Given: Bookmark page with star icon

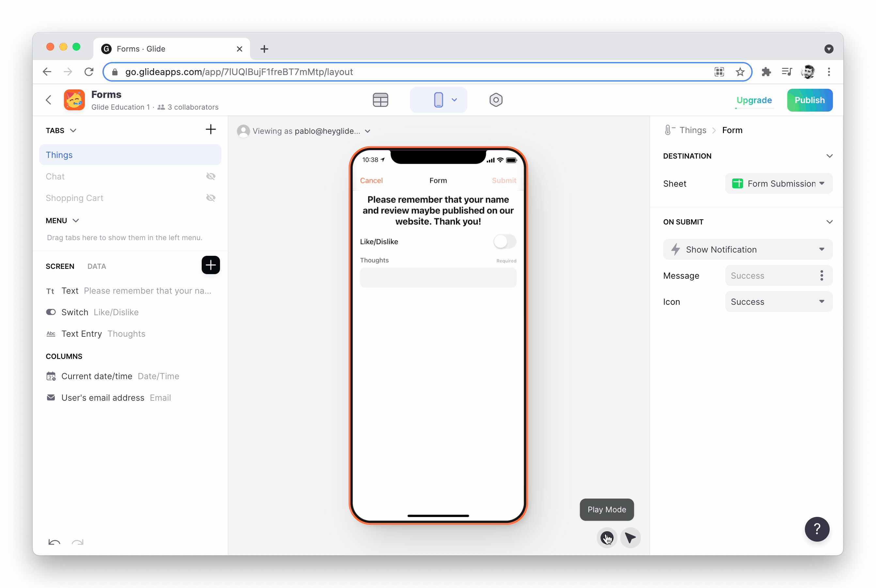Looking at the screenshot, I should pos(740,72).
